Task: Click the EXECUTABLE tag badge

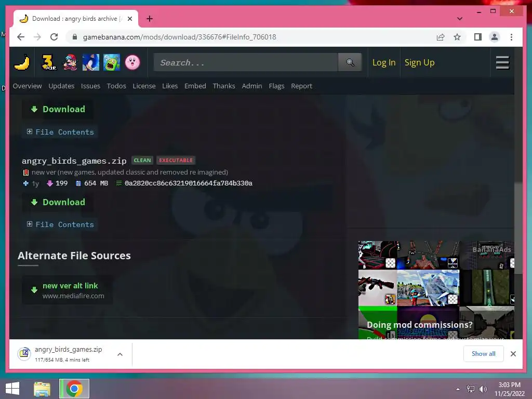Action: tap(176, 160)
